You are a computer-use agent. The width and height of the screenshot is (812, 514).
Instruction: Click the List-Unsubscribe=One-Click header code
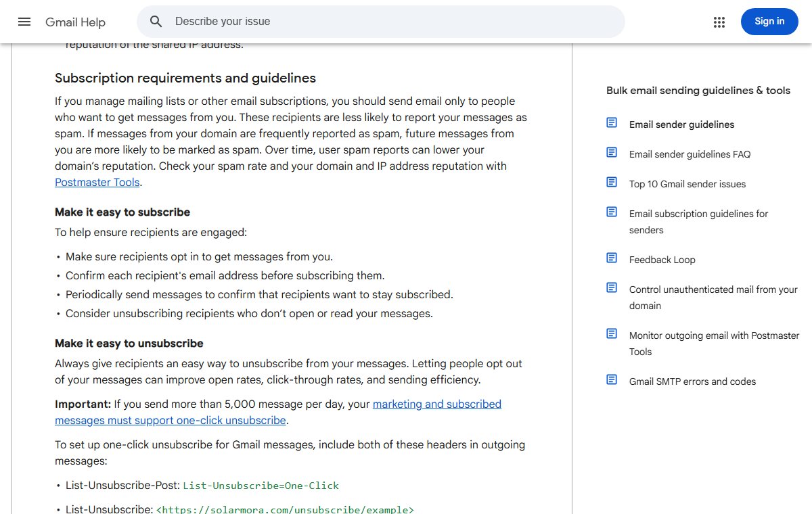(x=261, y=486)
